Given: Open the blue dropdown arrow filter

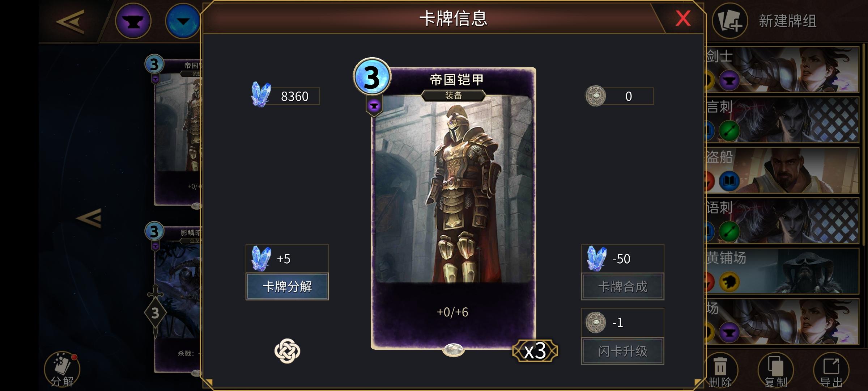Looking at the screenshot, I should click(x=183, y=21).
